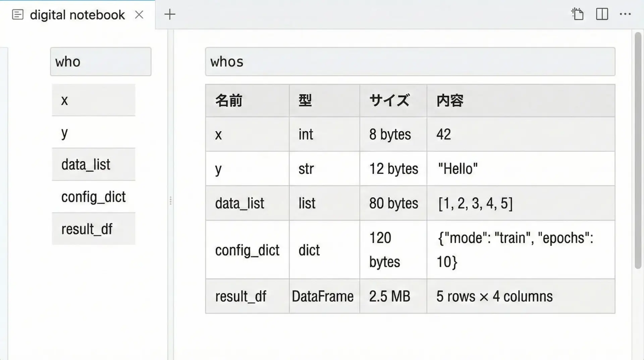Image resolution: width=644 pixels, height=360 pixels.
Task: Select the digital notebook tab
Action: coord(77,15)
